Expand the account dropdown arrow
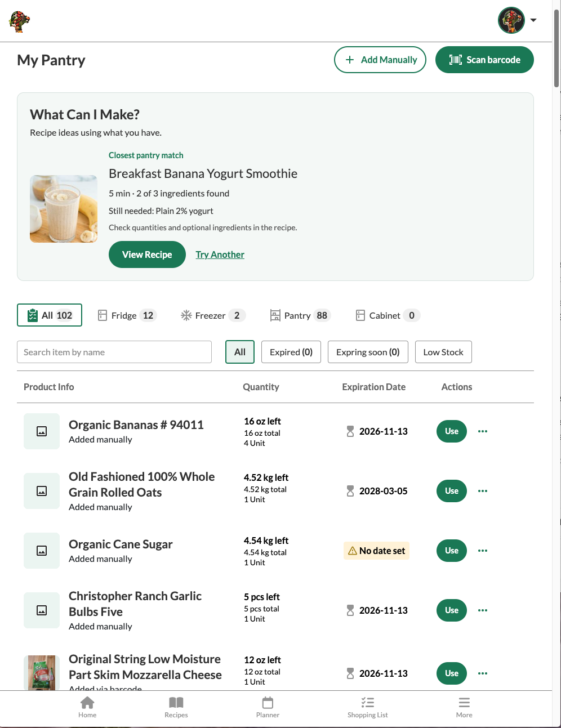Viewport: 561px width, 728px height. 533,20
